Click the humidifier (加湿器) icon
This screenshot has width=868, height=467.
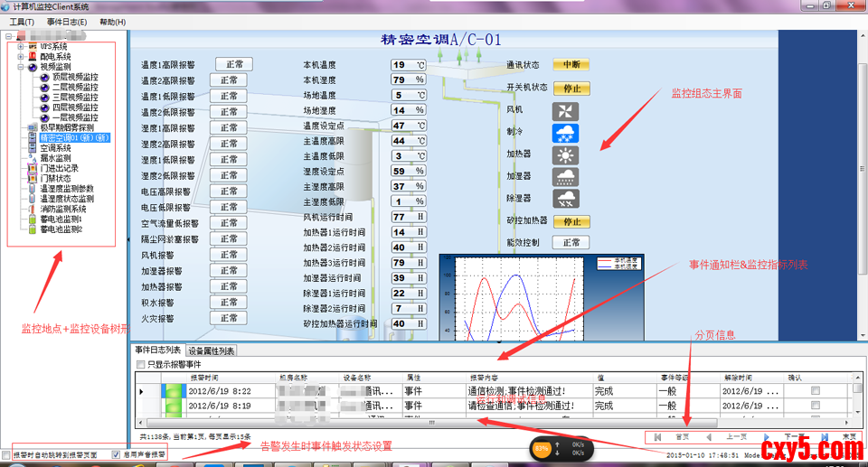click(565, 177)
